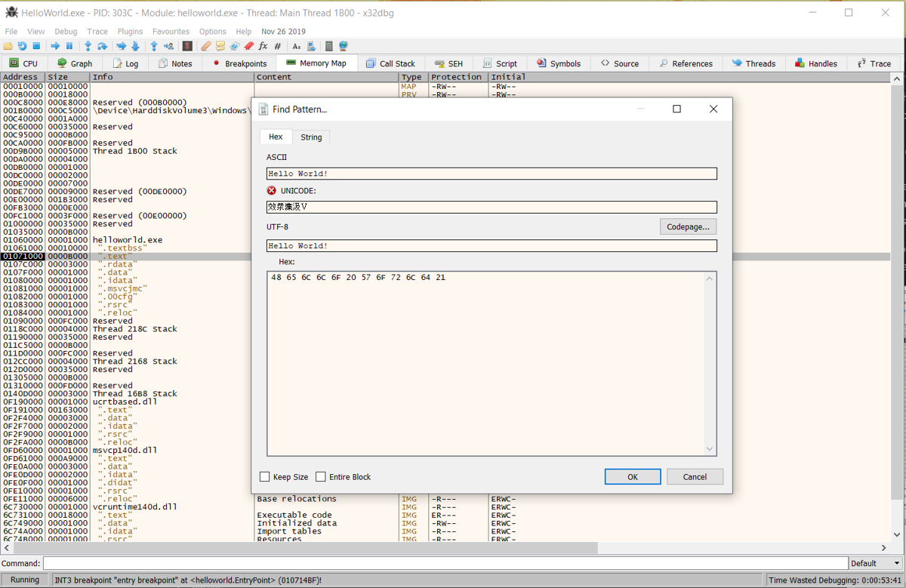This screenshot has height=588, width=906.
Task: Click the Protection column header
Action: (458, 77)
